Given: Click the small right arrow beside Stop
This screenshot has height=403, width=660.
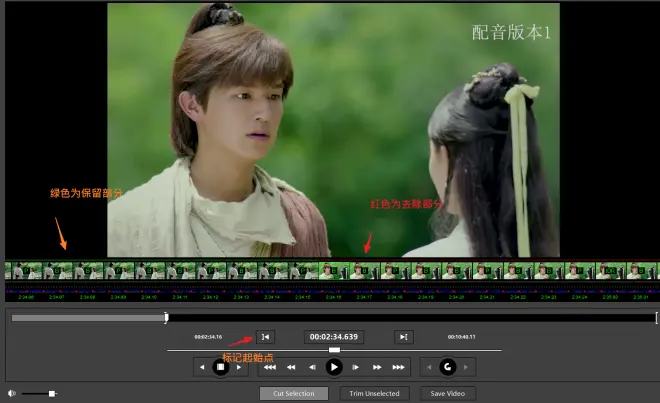Looking at the screenshot, I should (x=239, y=367).
